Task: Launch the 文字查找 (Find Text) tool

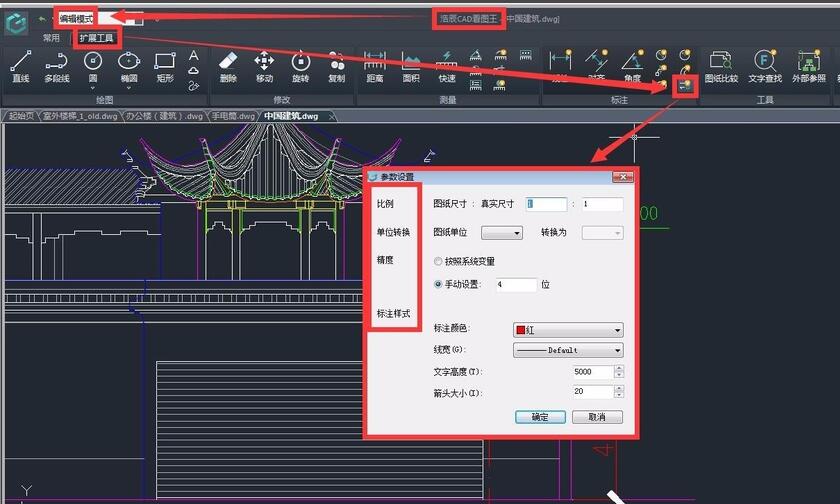Action: pyautogui.click(x=764, y=66)
